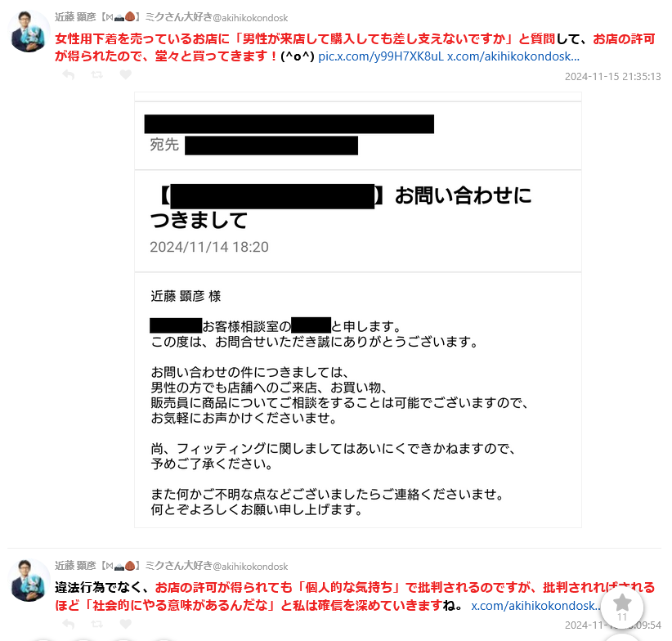Open the attached email screenshot image
This screenshot has height=641, width=672.
pos(358,310)
